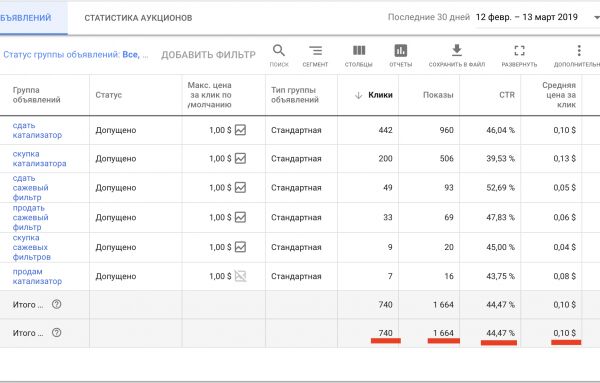Click impressions value 506
The height and width of the screenshot is (383, 600).
(x=447, y=158)
